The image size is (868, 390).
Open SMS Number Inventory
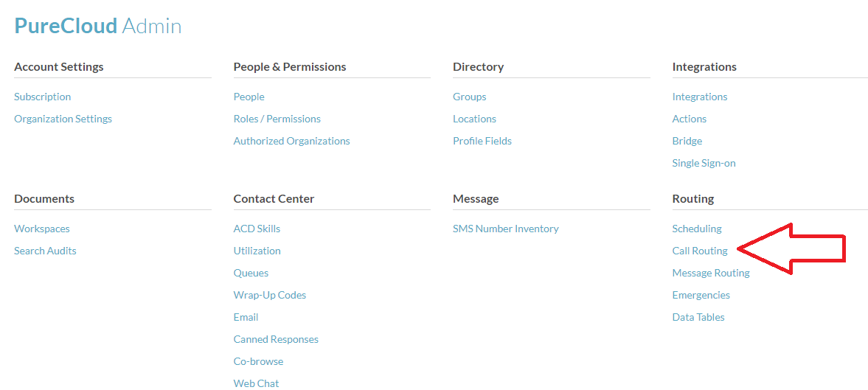point(505,229)
